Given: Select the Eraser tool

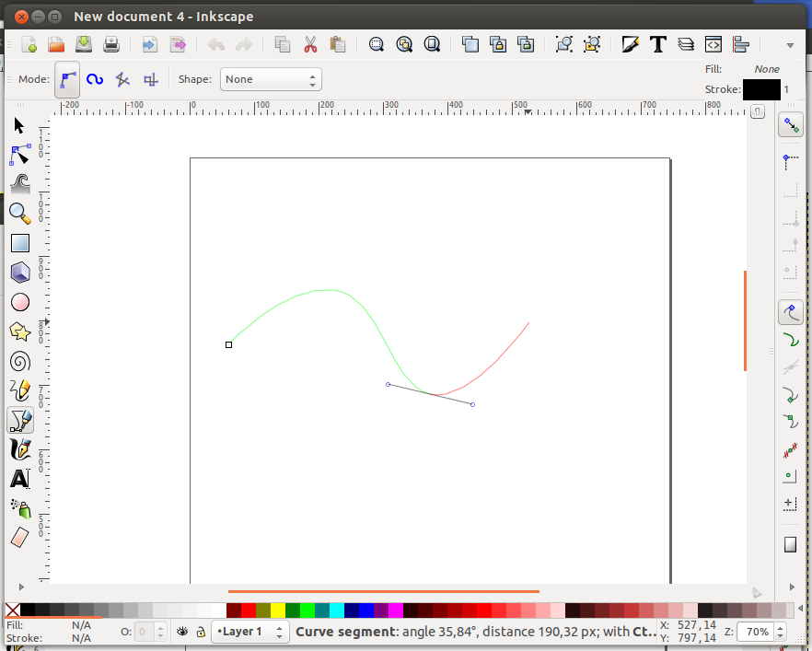Looking at the screenshot, I should pos(19,538).
